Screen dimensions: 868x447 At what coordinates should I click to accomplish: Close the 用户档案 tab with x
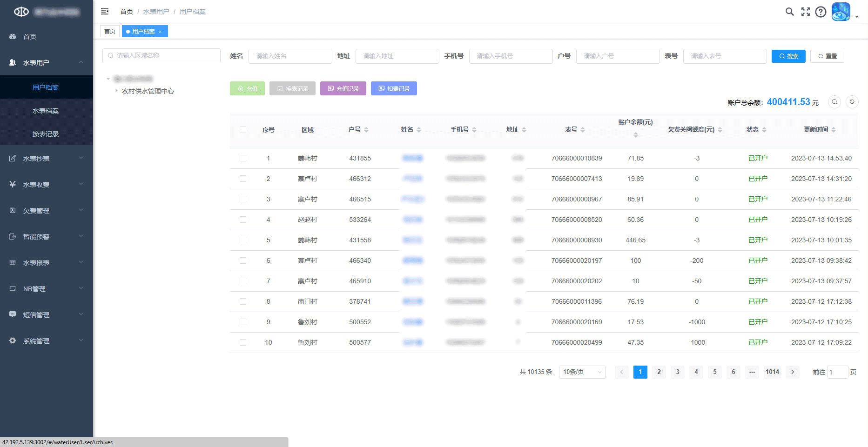[160, 32]
